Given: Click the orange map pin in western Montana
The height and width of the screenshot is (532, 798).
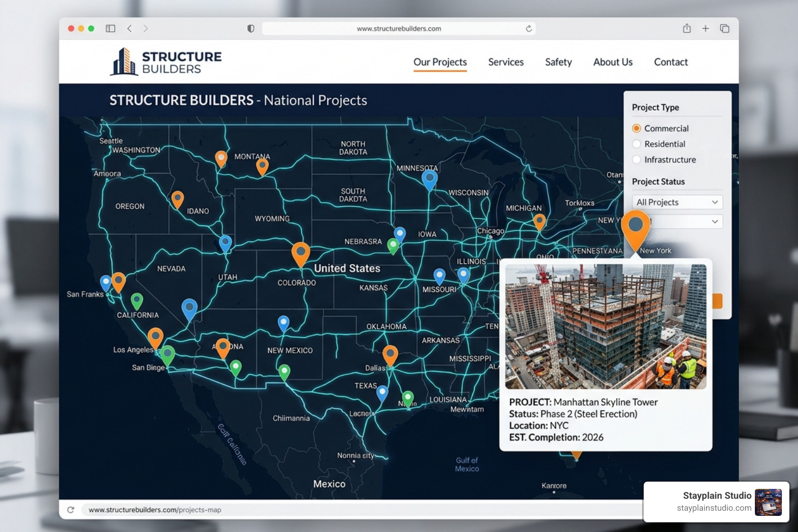Looking at the screenshot, I should (221, 159).
